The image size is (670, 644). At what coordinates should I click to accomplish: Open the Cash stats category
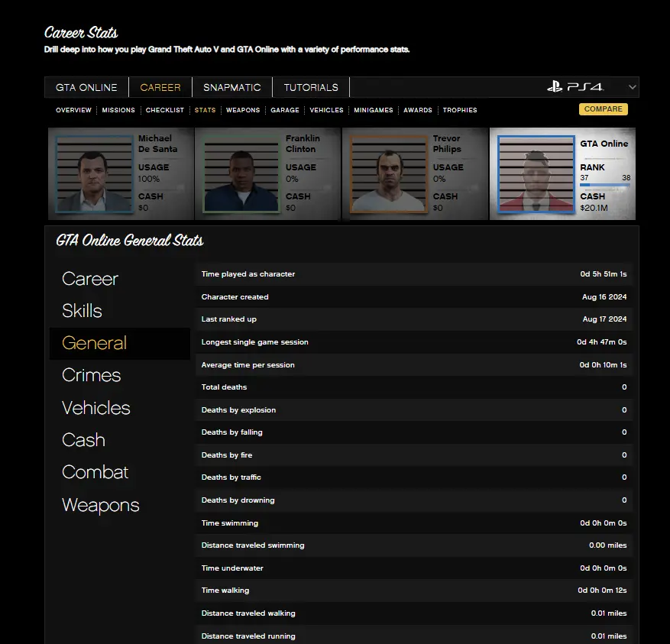[83, 440]
